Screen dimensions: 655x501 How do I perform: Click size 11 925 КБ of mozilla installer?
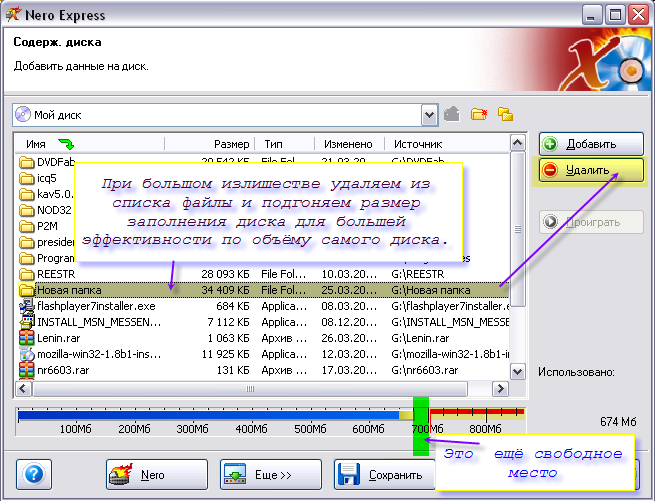pos(225,354)
